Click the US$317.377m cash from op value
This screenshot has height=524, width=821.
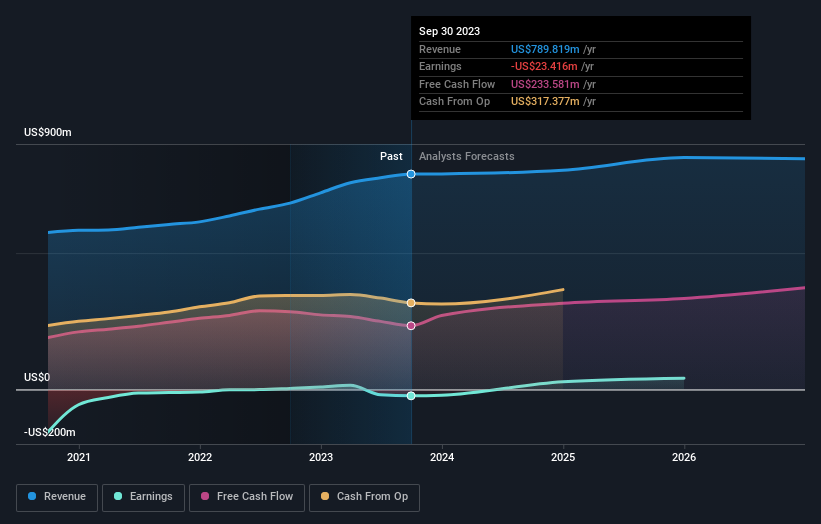(x=545, y=102)
